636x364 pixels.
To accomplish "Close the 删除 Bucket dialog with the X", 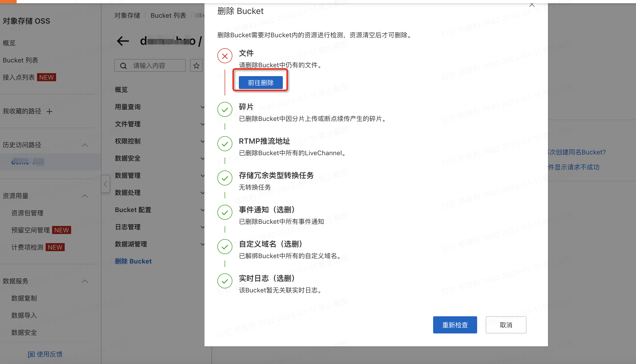I will 532,5.
